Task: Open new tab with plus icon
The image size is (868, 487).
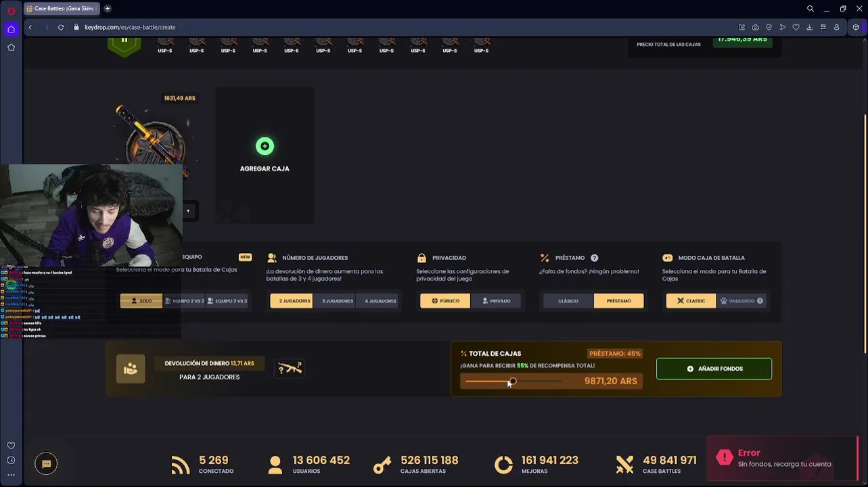Action: click(108, 9)
